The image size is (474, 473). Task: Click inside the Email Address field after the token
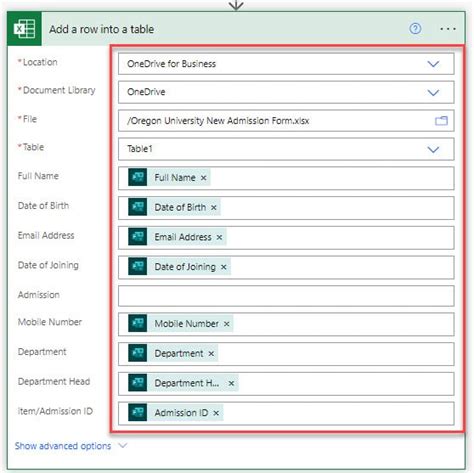click(x=340, y=237)
